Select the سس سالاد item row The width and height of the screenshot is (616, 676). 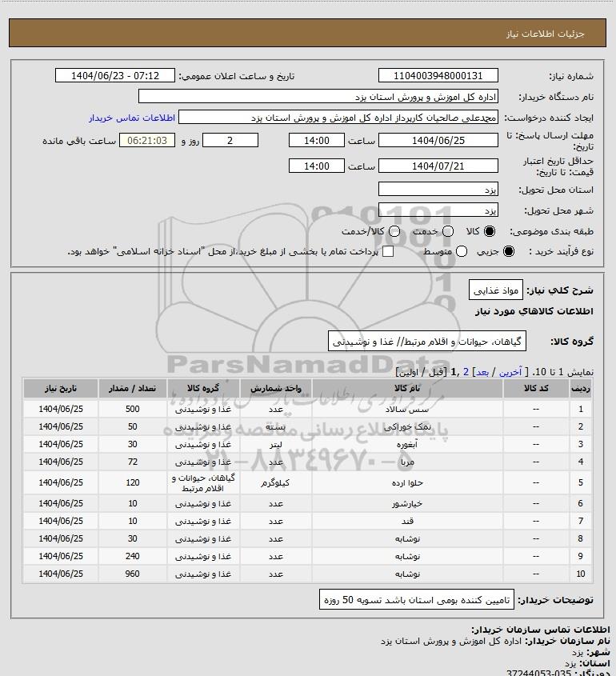click(308, 409)
